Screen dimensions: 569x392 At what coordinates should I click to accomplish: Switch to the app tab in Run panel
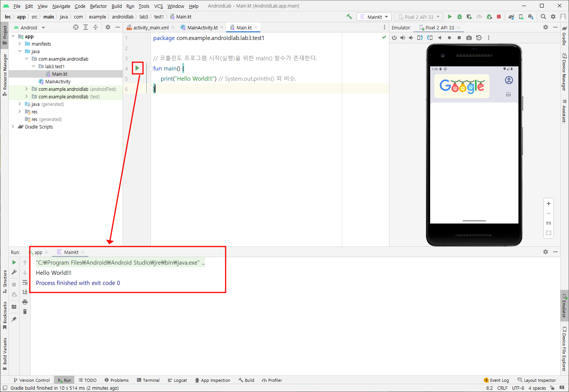(x=38, y=252)
